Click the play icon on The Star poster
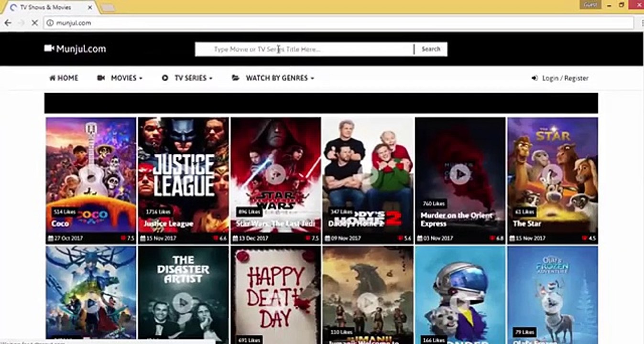The height and width of the screenshot is (344, 644). point(552,174)
